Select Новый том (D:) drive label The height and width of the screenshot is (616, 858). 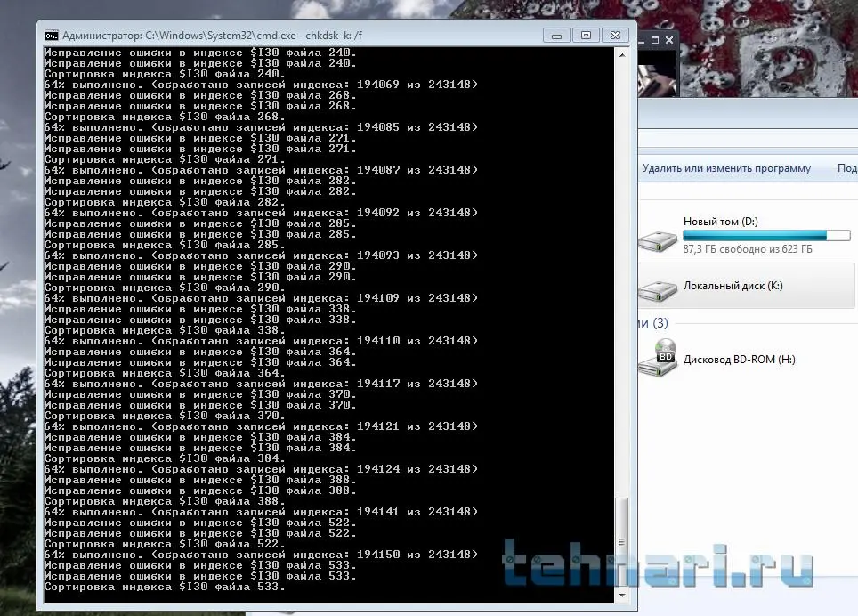pyautogui.click(x=721, y=222)
